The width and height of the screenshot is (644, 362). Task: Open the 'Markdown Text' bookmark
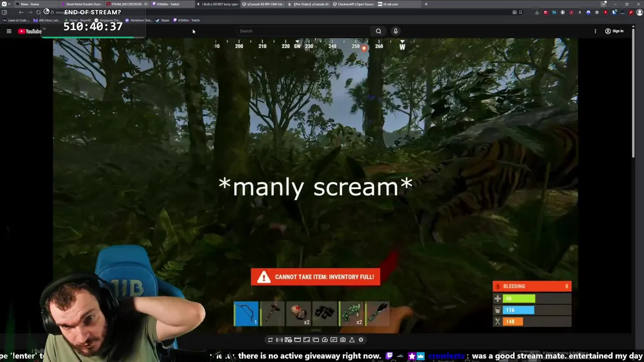[x=139, y=20]
